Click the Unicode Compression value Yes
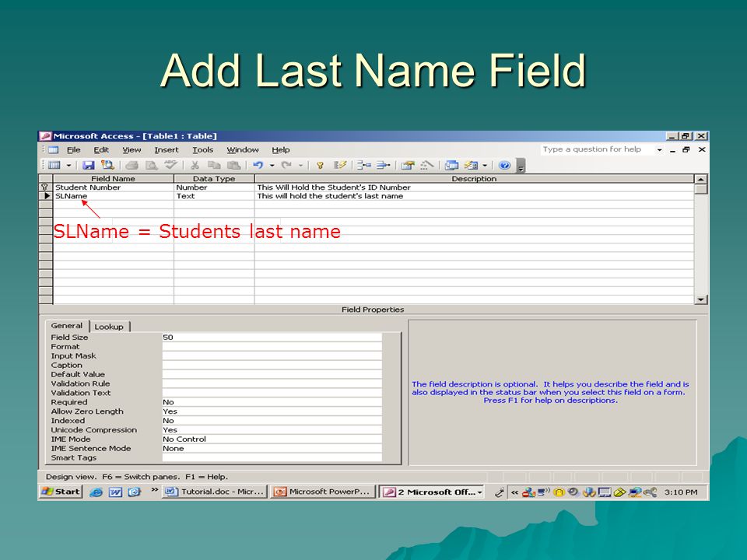This screenshot has width=747, height=560. point(272,429)
